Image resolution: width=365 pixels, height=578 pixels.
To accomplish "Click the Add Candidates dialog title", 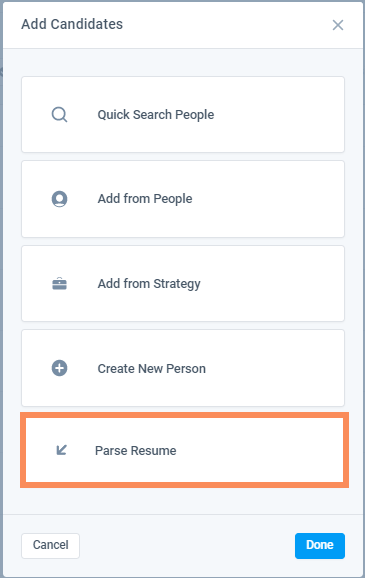I will 72,24.
